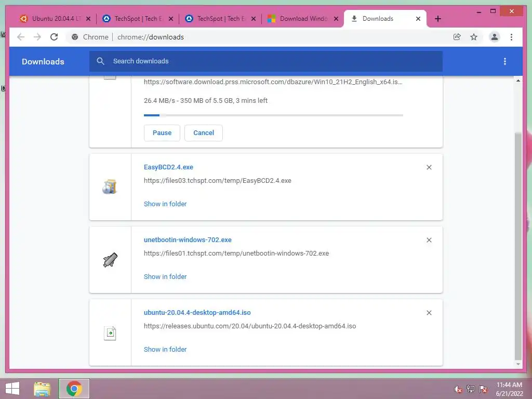The width and height of the screenshot is (532, 399).
Task: Click the browser forward arrow
Action: 37,37
